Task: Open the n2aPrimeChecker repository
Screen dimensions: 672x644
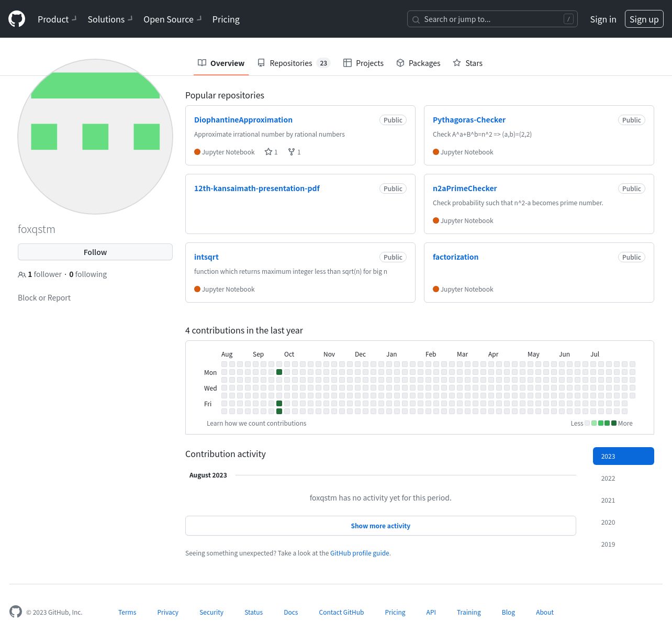Action: tap(465, 188)
